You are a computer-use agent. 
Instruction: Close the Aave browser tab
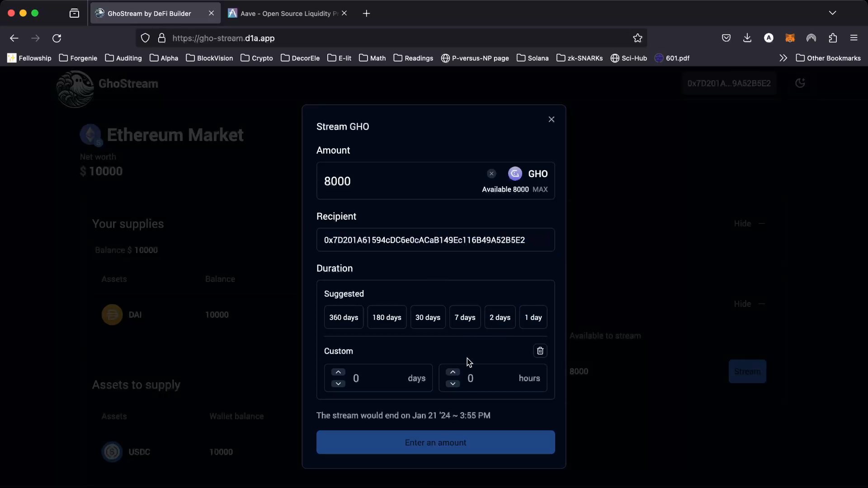coord(344,13)
